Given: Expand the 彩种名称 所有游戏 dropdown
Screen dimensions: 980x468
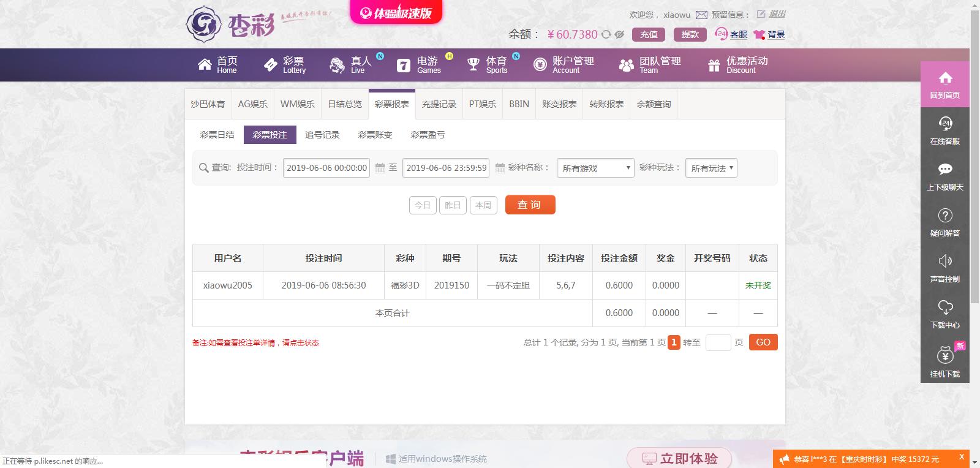Looking at the screenshot, I should point(595,168).
